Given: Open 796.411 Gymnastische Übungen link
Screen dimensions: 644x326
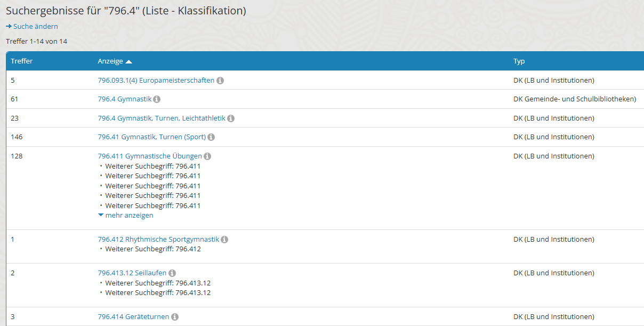Looking at the screenshot, I should click(150, 156).
